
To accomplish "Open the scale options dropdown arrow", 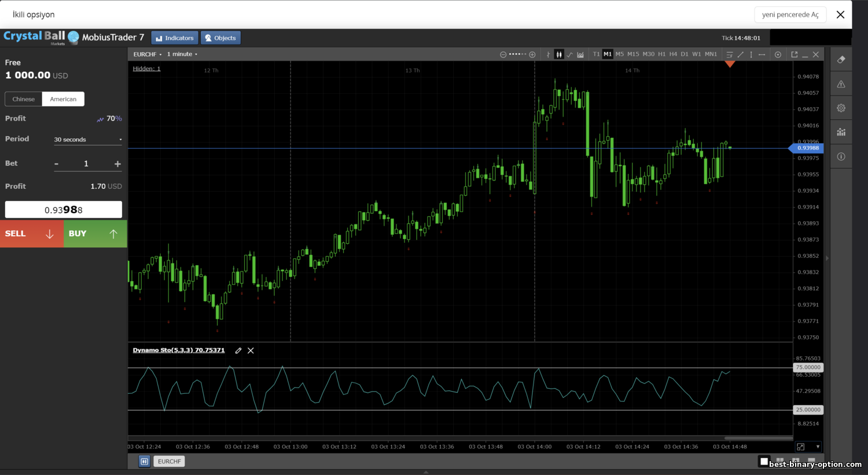I will 818,447.
